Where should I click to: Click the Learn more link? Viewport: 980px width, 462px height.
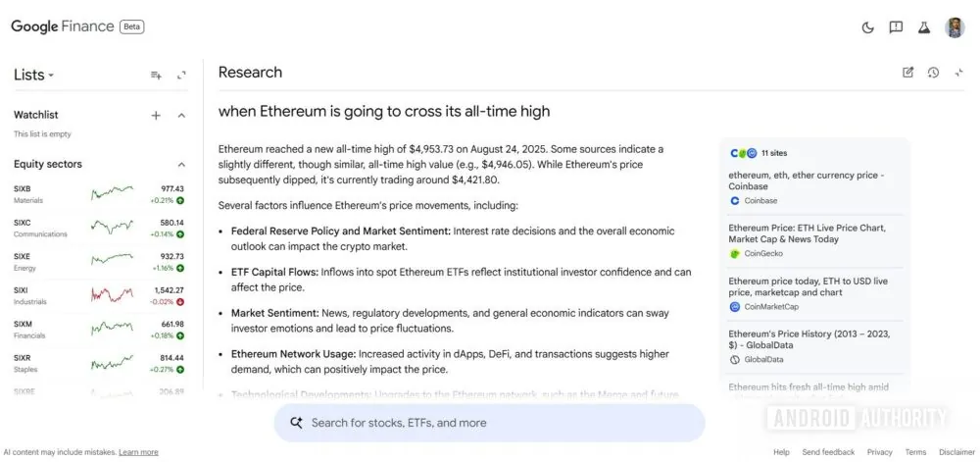point(138,452)
